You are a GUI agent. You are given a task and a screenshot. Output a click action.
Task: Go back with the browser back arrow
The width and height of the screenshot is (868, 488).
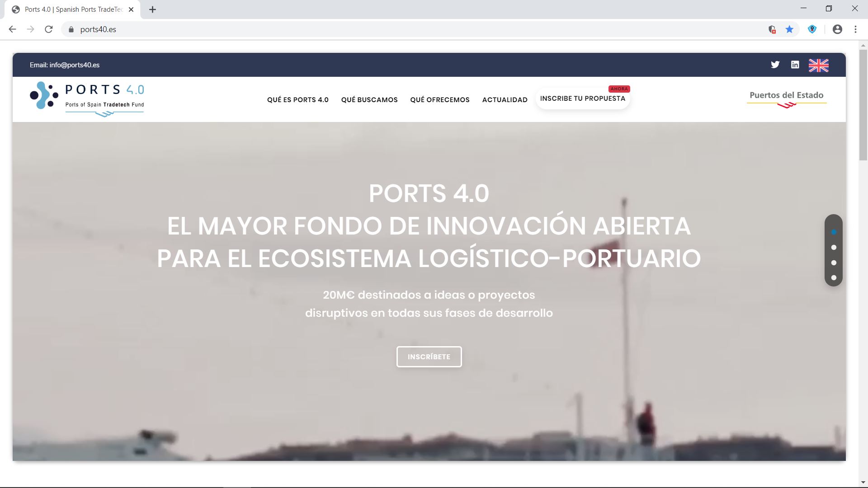pyautogui.click(x=12, y=29)
